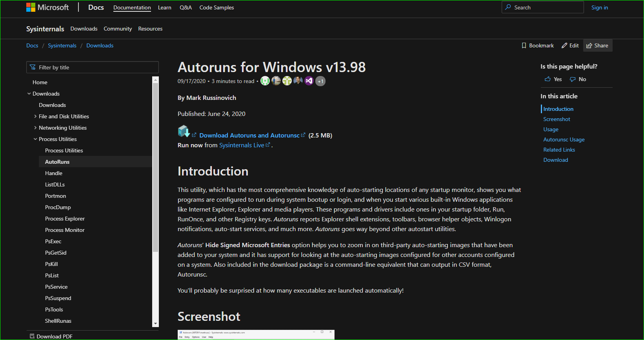This screenshot has width=644, height=340.
Task: Click the Docs breadcrumb link
Action: tap(32, 45)
